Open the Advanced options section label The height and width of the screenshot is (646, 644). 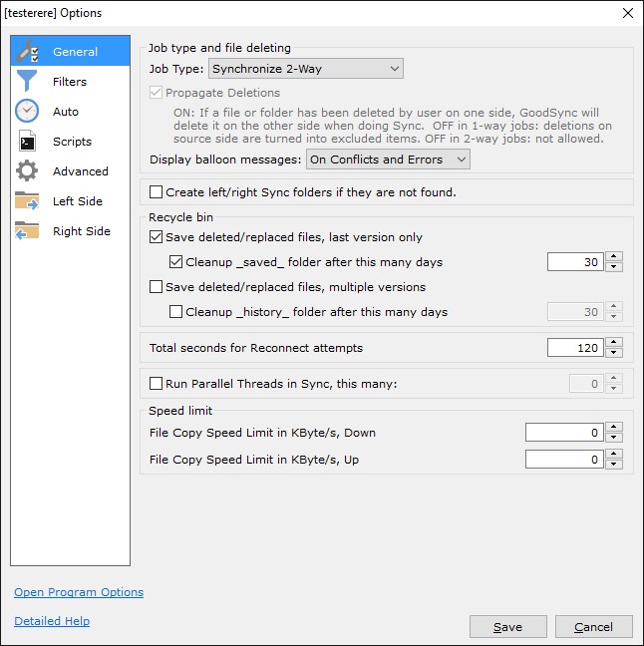coord(81,171)
